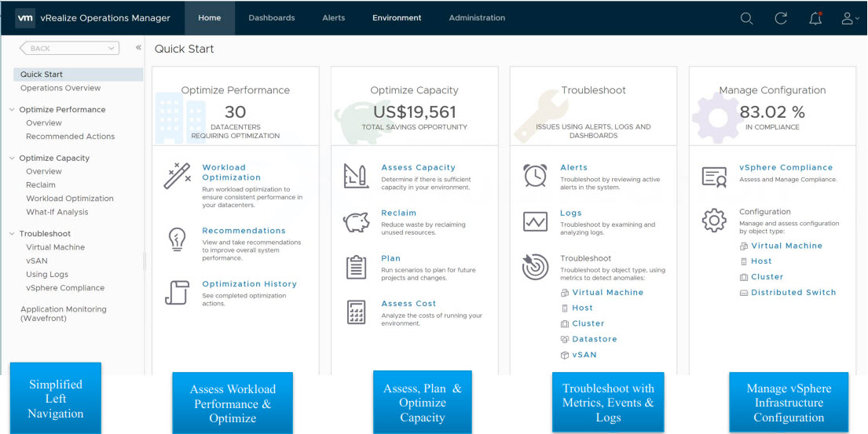Open the Workload Optimization link

(x=232, y=173)
